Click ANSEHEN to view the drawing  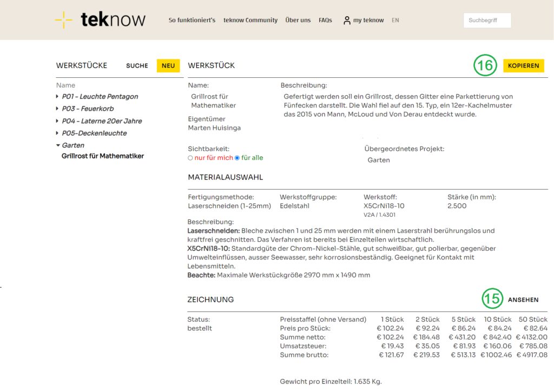click(523, 300)
